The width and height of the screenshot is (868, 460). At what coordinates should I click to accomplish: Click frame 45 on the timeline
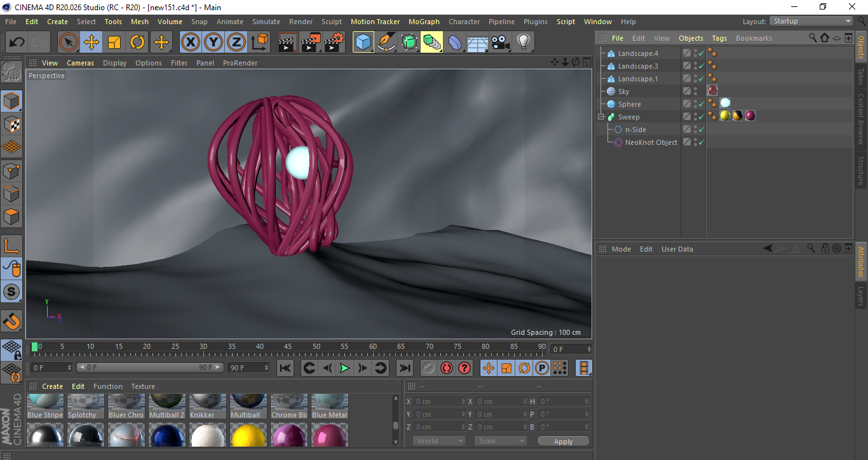click(288, 348)
